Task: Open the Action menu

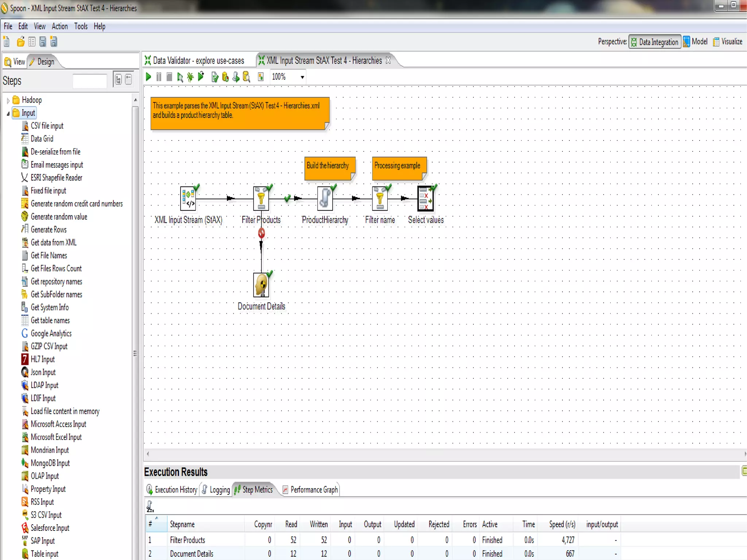Action: pos(59,26)
